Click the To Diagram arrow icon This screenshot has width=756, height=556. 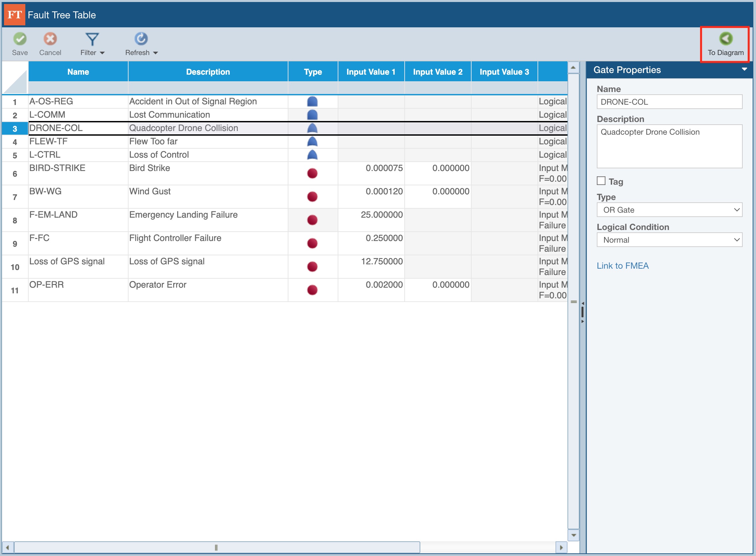(725, 39)
